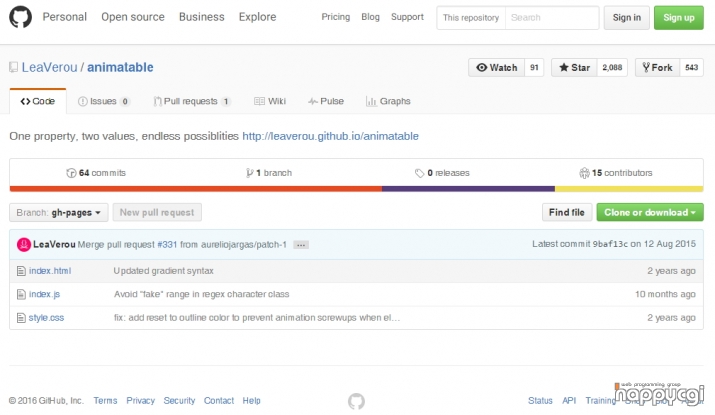Open the LeaVerou owner link
This screenshot has height=415, width=715.
(50, 67)
